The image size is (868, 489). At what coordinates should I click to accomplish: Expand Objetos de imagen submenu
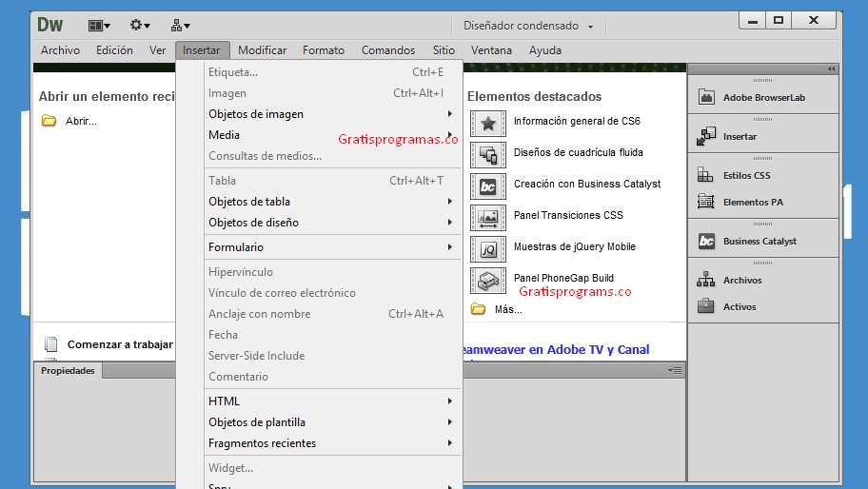point(330,114)
